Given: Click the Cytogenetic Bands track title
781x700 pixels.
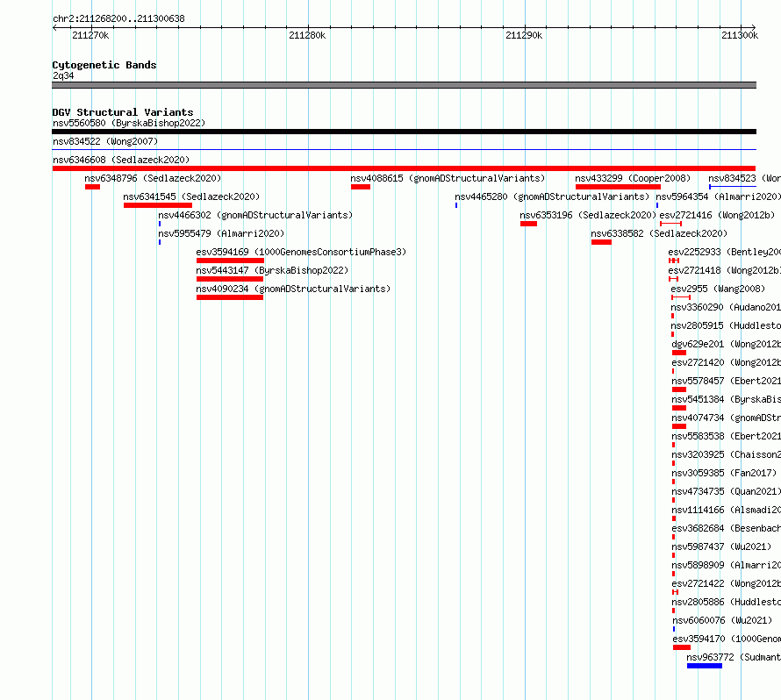Looking at the screenshot, I should click(104, 65).
